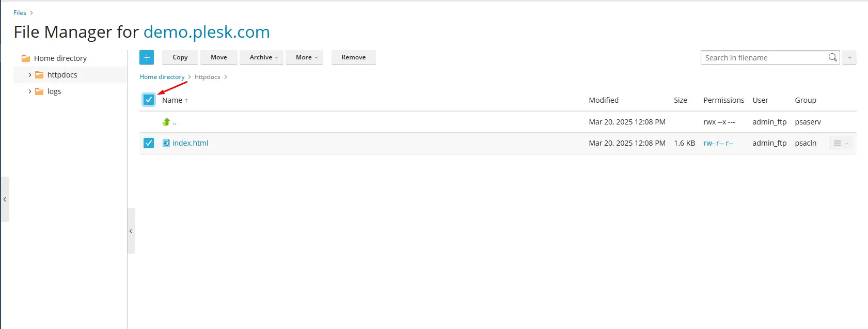
Task: Expand the httpdocs tree node
Action: (30, 75)
